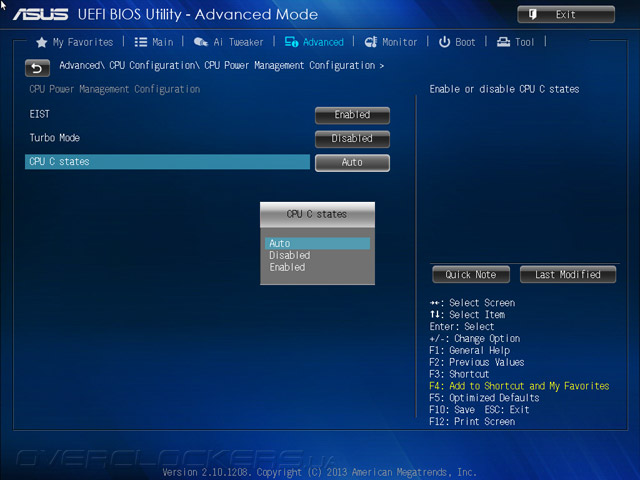Viewport: 640px width, 480px height.
Task: Click the Select Item arrows hint
Action: pos(467,315)
